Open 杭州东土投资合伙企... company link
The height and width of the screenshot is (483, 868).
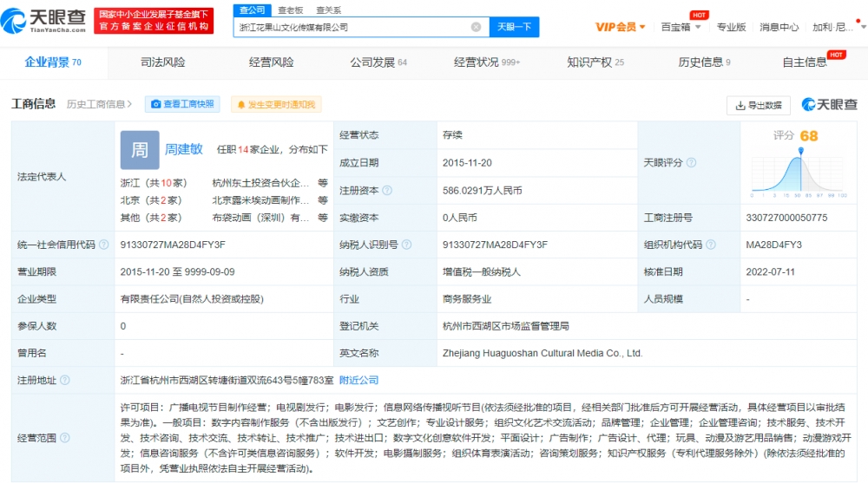(x=260, y=183)
